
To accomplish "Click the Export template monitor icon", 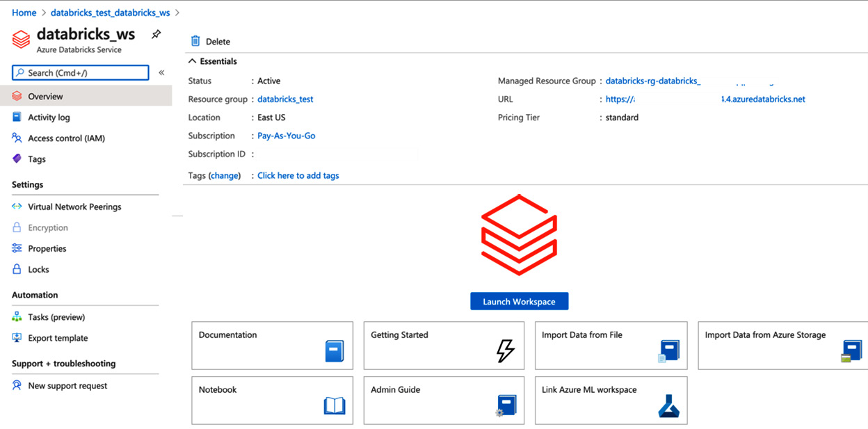I will tap(17, 338).
